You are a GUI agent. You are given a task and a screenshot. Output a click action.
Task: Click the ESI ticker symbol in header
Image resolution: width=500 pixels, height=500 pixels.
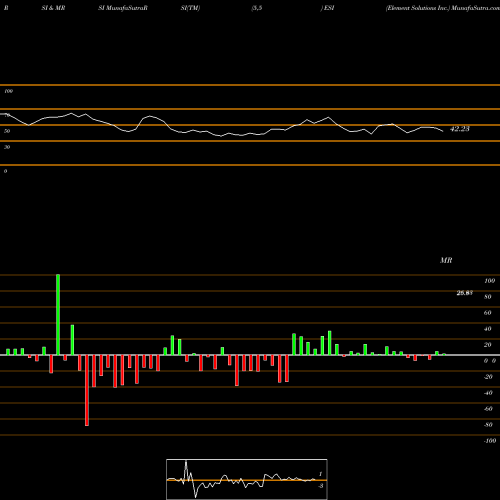tap(329, 8)
